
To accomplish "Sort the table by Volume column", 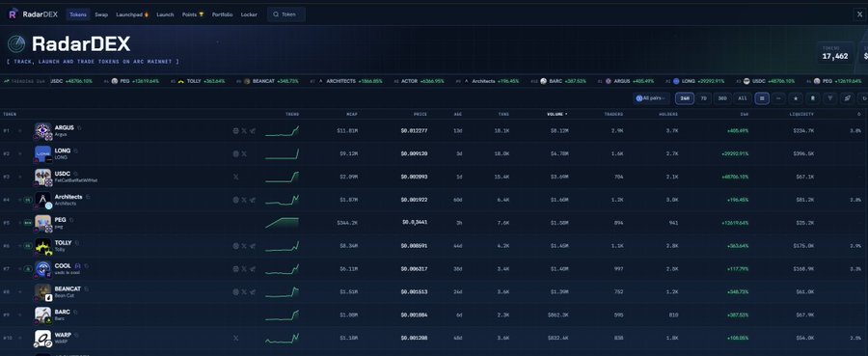I will [556, 114].
